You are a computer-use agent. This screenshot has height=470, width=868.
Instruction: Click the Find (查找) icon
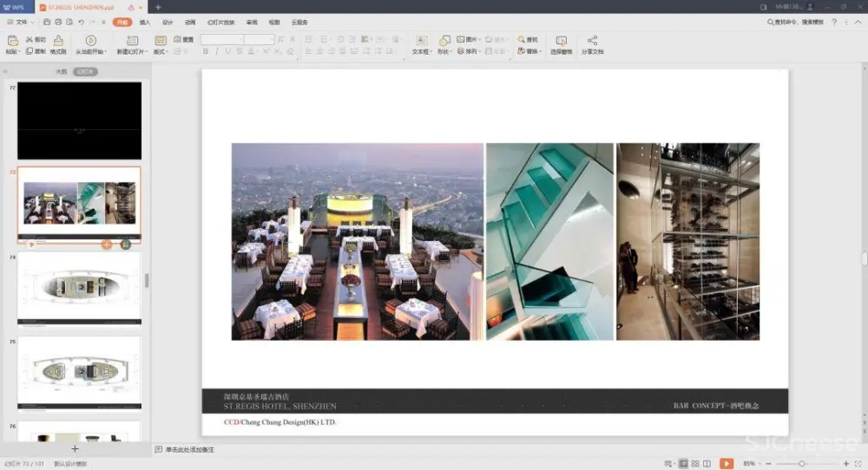tap(528, 40)
